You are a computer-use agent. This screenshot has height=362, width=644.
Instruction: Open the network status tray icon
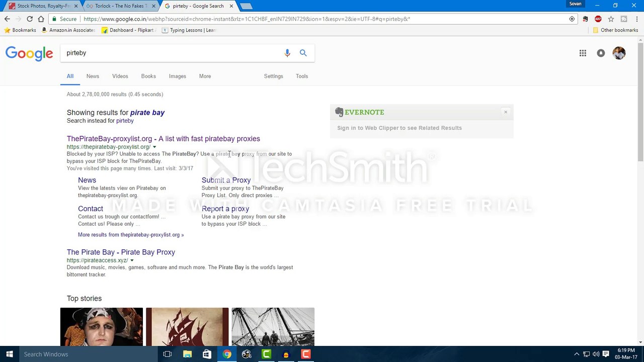tap(586, 354)
